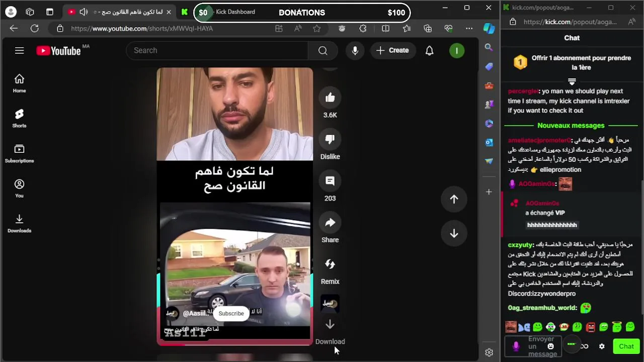
Task: Click the Kick chat message input
Action: tap(534, 346)
